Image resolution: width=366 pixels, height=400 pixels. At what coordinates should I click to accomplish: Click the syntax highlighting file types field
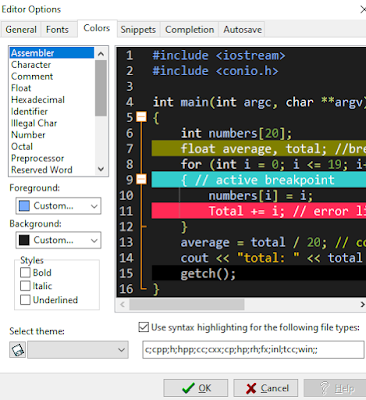click(253, 350)
